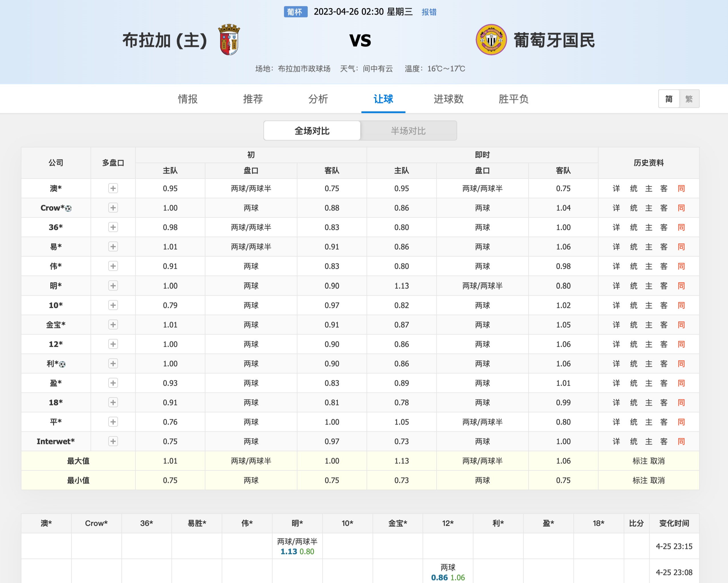The height and width of the screenshot is (583, 728).
Task: Open 客 away history for 易* row
Action: point(664,247)
